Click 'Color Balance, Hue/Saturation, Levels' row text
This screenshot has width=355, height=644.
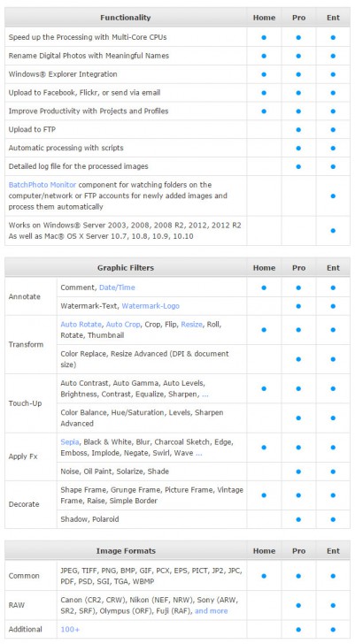[x=142, y=418]
